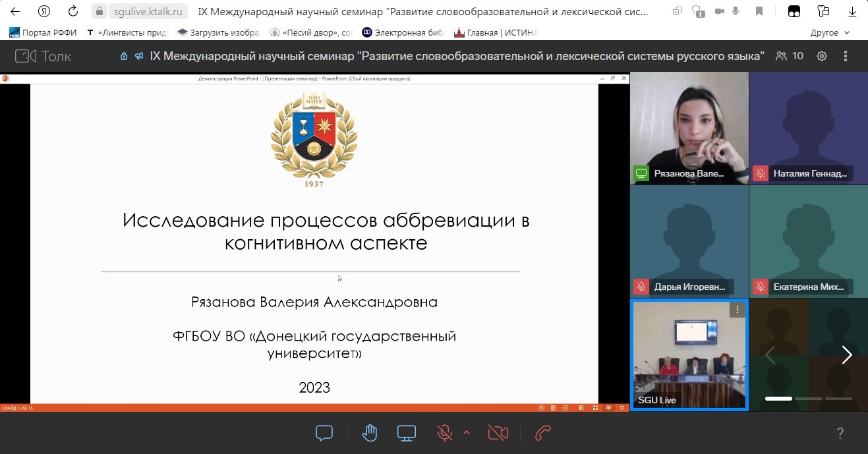The image size is (868, 454).
Task: Expand the Другое bookmarks folder
Action: tap(830, 32)
